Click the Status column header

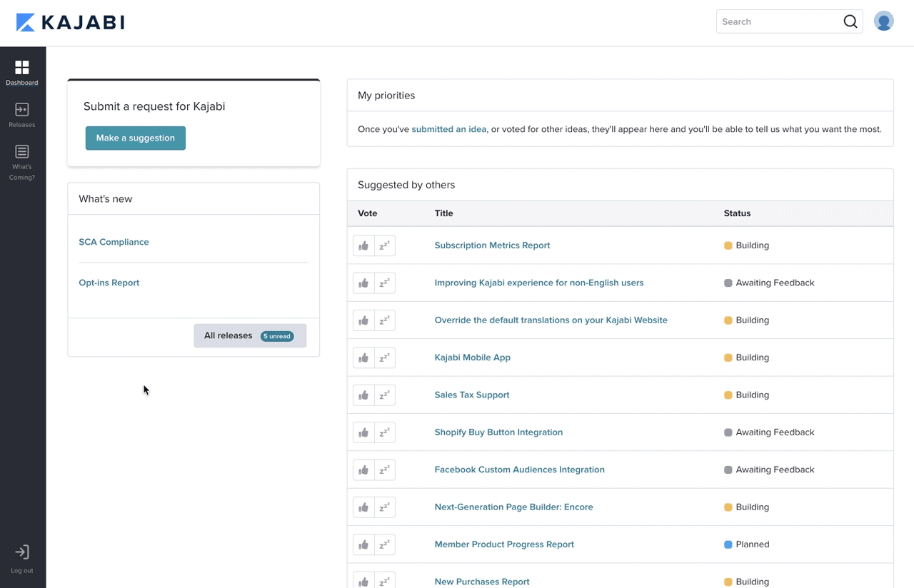(737, 213)
